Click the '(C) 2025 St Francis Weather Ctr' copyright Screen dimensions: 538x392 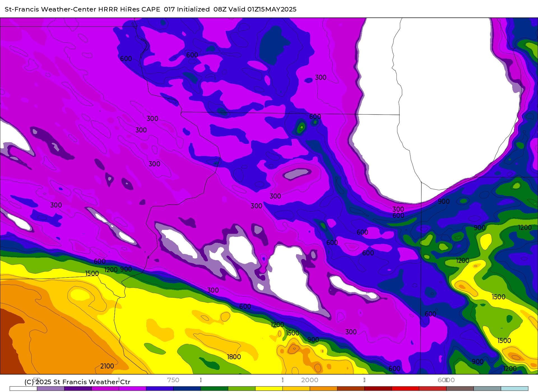(77, 382)
